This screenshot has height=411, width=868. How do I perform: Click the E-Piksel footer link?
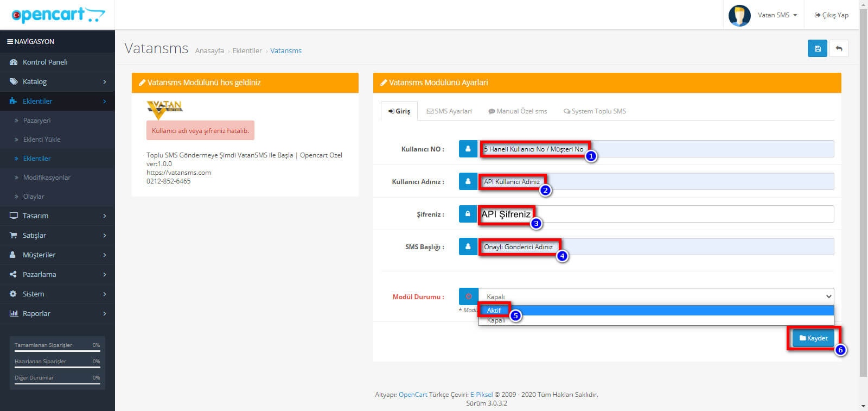click(481, 395)
